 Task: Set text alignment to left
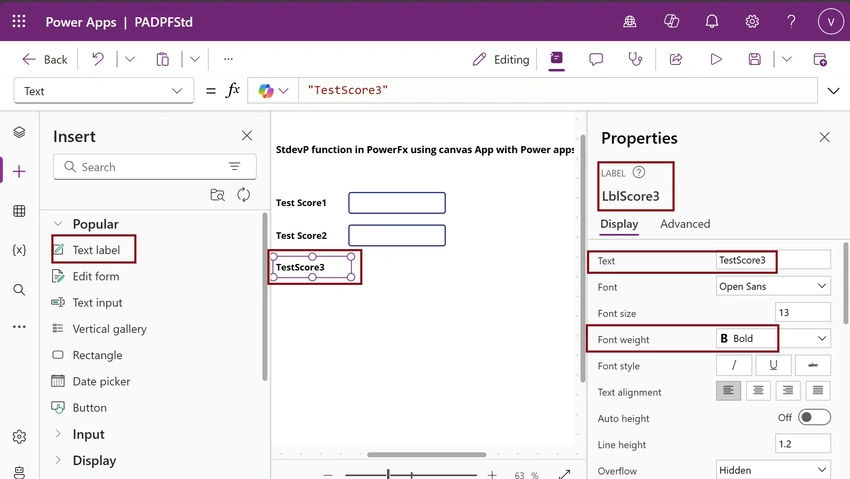point(728,391)
